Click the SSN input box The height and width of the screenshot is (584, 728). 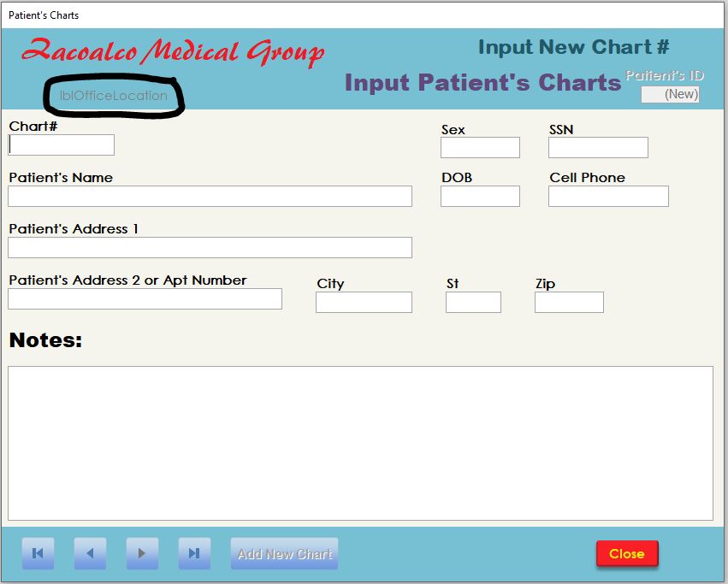pos(598,147)
